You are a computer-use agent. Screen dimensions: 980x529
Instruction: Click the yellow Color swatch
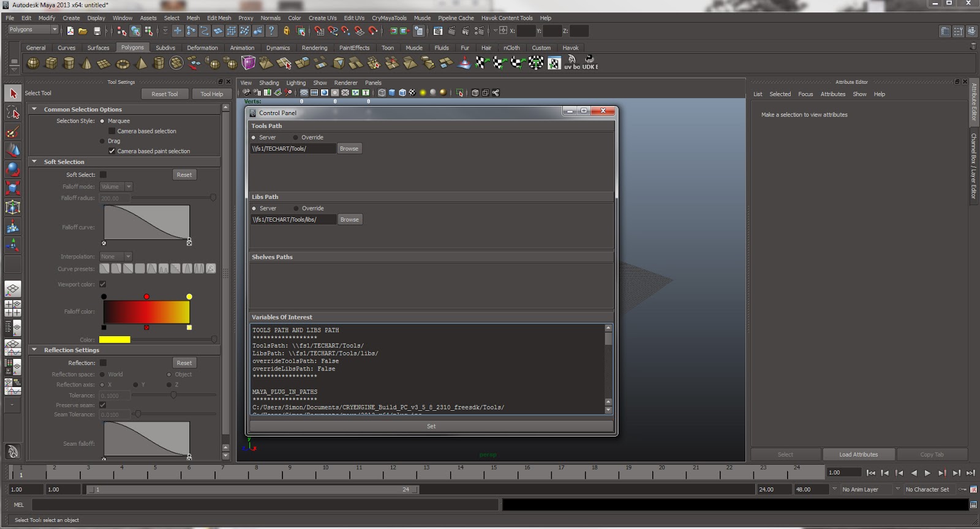pyautogui.click(x=115, y=340)
